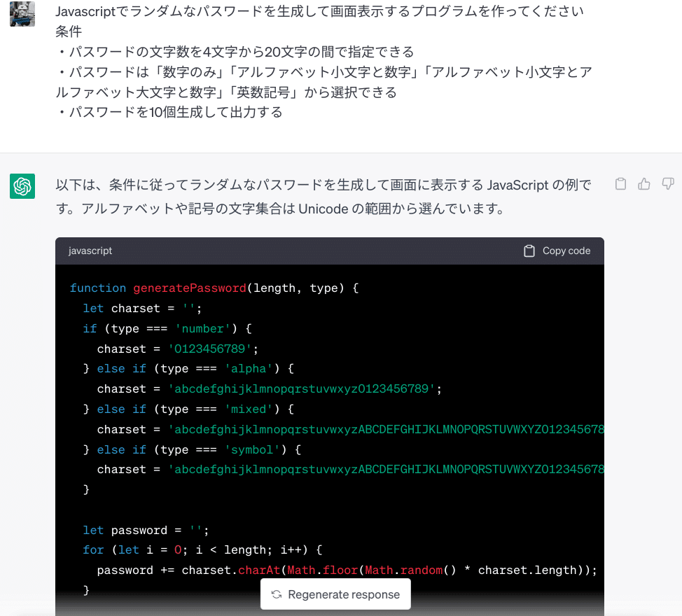
Task: Click the 'mixed' type condition line
Action: pos(189,409)
